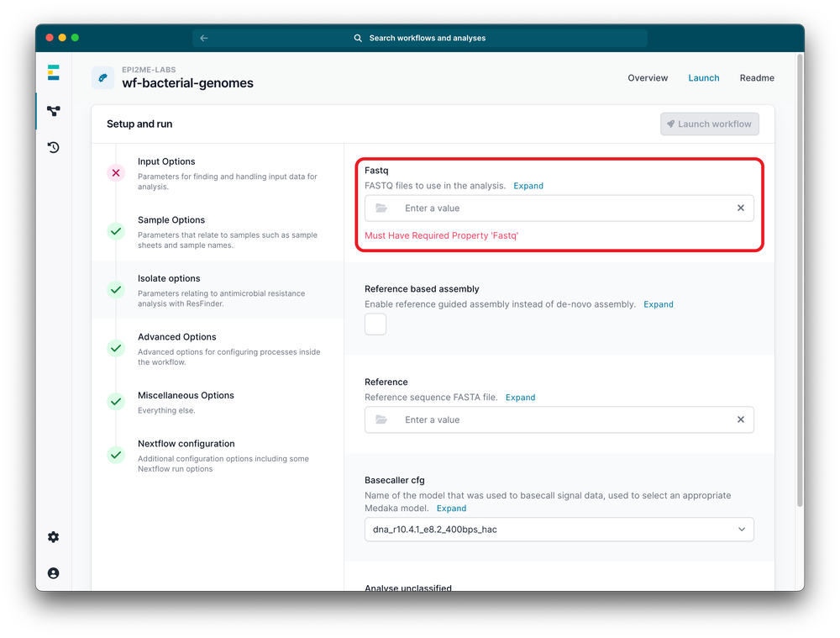Screen dimensions: 840x638
Task: Click the back arrow in title bar
Action: pos(204,38)
